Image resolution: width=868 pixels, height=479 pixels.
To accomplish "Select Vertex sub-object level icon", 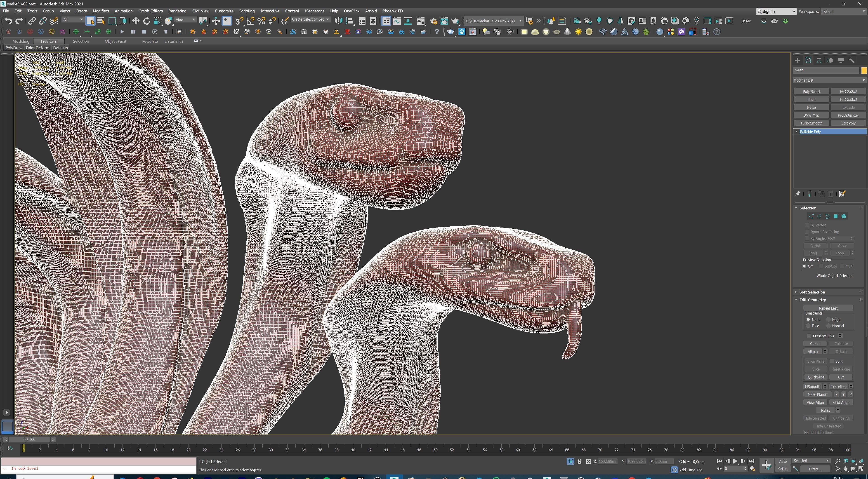I will pyautogui.click(x=811, y=216).
